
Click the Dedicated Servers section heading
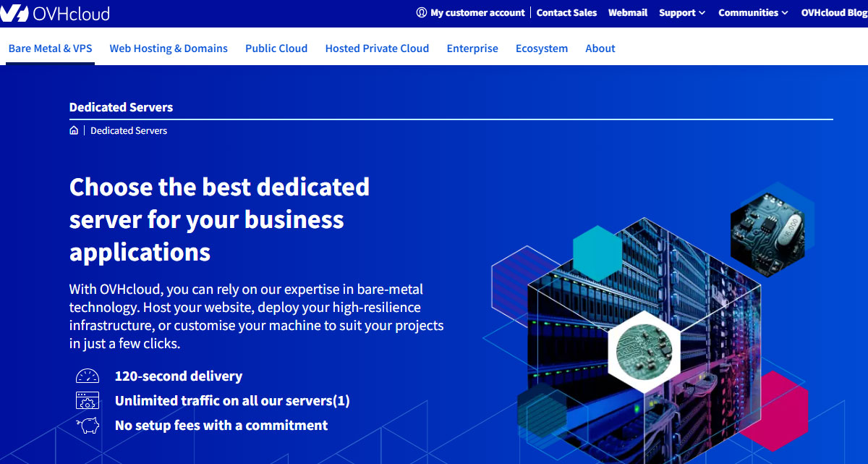tap(121, 107)
